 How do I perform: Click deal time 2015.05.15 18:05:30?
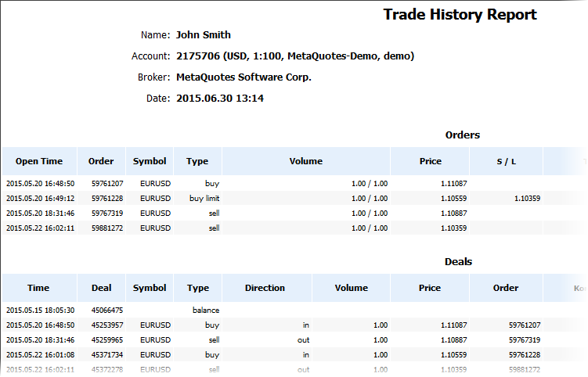[x=40, y=311]
